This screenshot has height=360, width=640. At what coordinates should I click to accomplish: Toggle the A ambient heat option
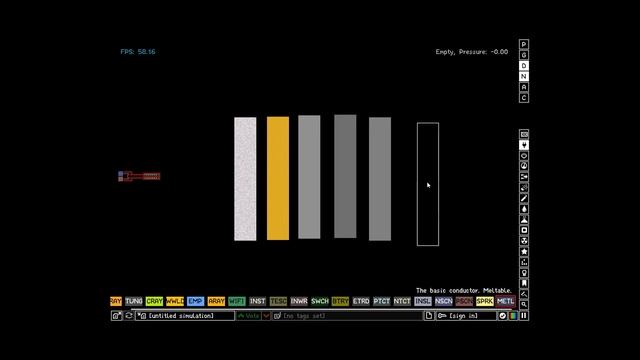point(524,87)
